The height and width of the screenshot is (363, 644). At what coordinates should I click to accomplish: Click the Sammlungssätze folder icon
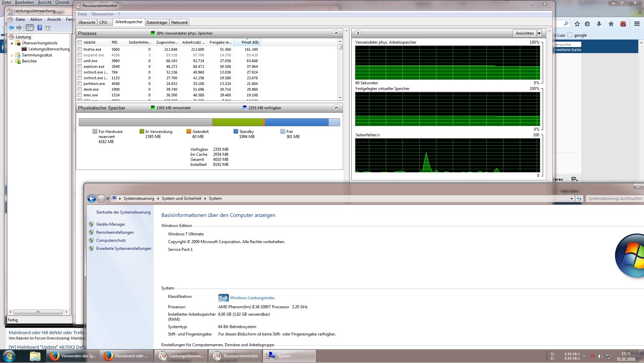click(18, 55)
